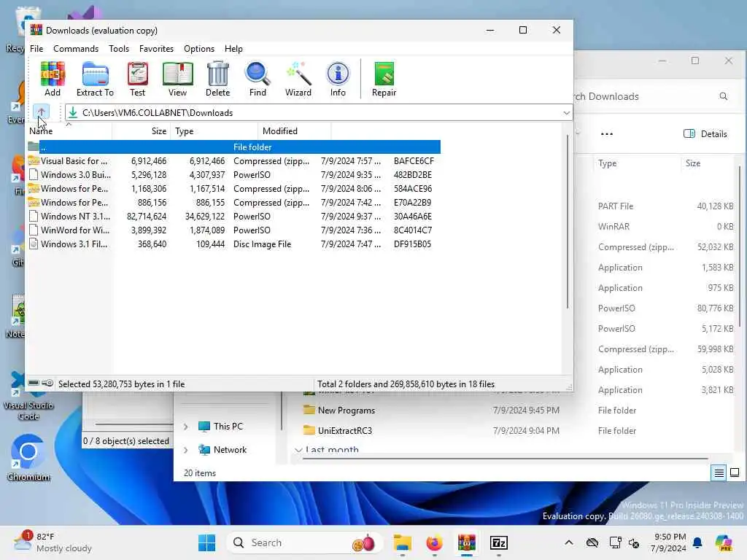Open the Tools menu
This screenshot has width=747, height=560.
(x=119, y=49)
